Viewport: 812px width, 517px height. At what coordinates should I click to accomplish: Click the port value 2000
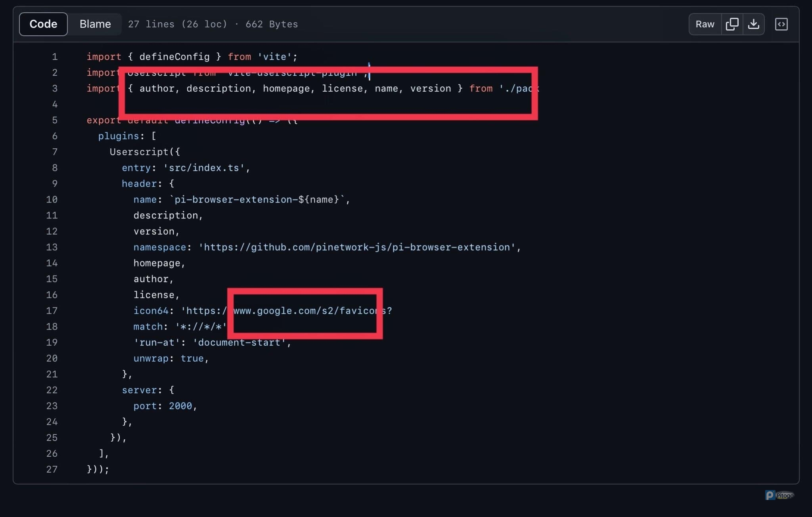click(180, 406)
